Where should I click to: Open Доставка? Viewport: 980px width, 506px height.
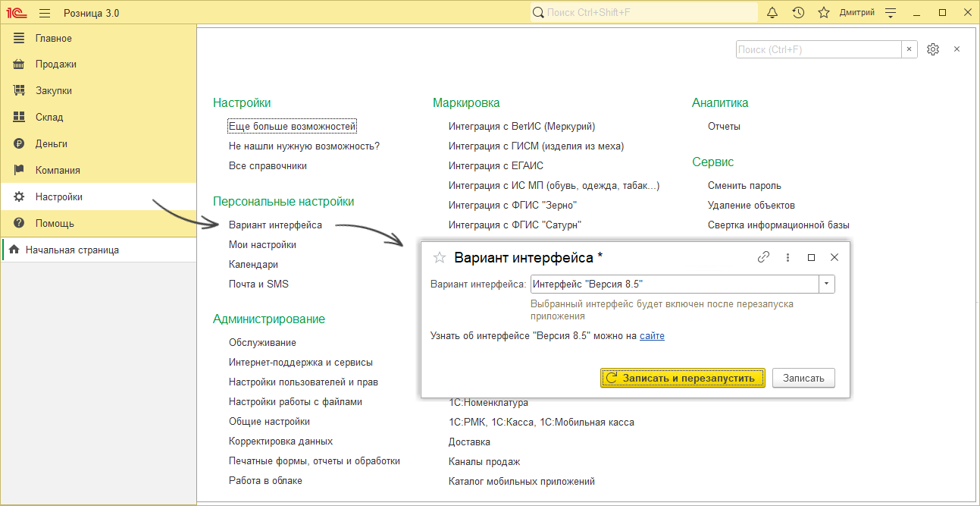click(469, 442)
